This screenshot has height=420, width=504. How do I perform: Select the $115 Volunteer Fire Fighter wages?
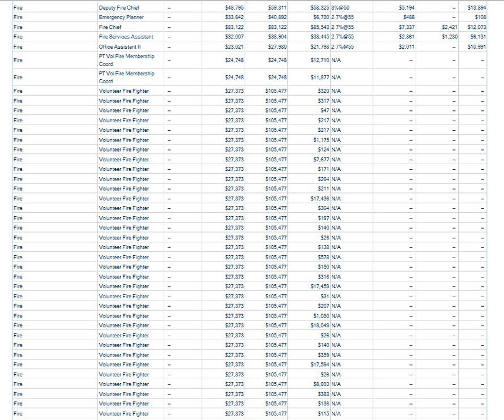pyautogui.click(x=323, y=414)
